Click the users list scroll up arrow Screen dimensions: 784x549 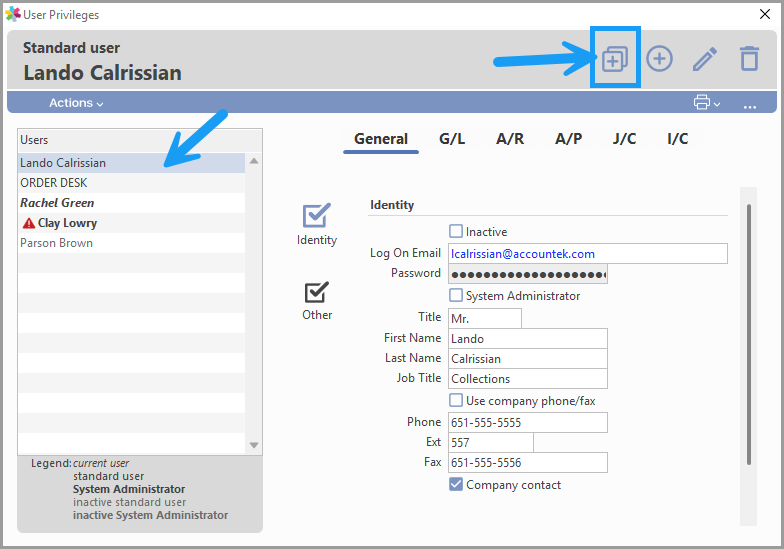click(x=254, y=160)
